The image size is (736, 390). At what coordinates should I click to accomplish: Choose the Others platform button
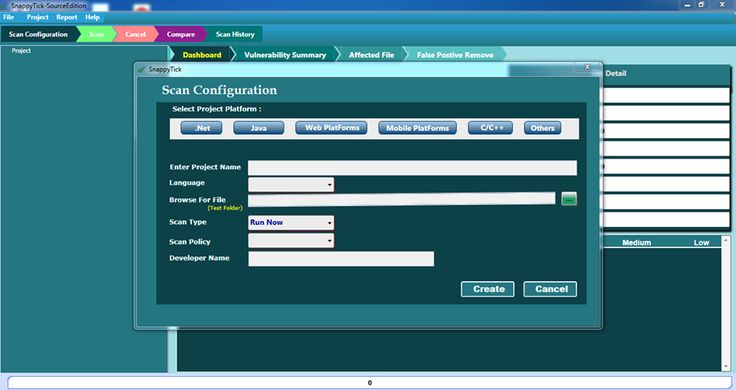tap(543, 128)
